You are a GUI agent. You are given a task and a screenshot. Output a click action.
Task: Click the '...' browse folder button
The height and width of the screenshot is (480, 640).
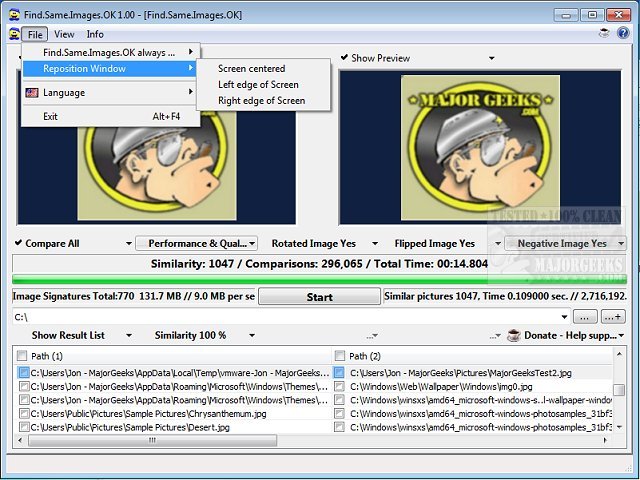(x=585, y=317)
